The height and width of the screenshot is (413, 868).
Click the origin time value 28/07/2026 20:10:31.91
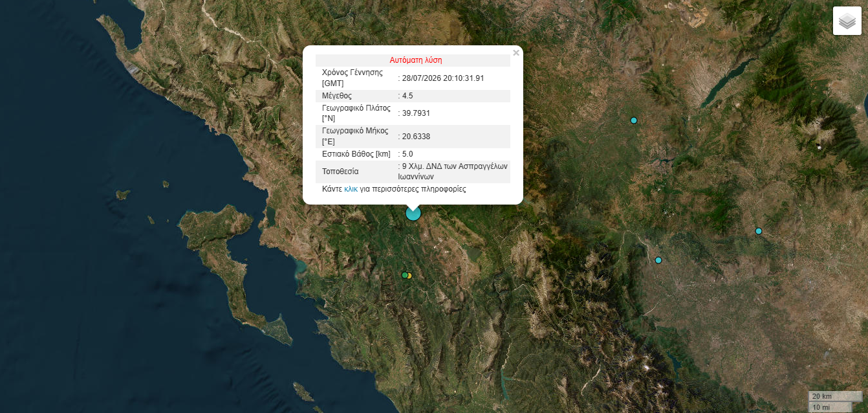(443, 78)
